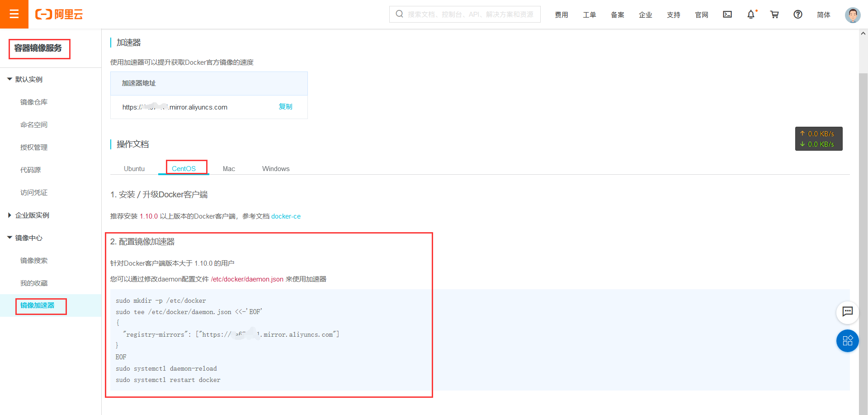Open 访问凭证 in sidebar
This screenshot has height=415, width=868.
(34, 192)
